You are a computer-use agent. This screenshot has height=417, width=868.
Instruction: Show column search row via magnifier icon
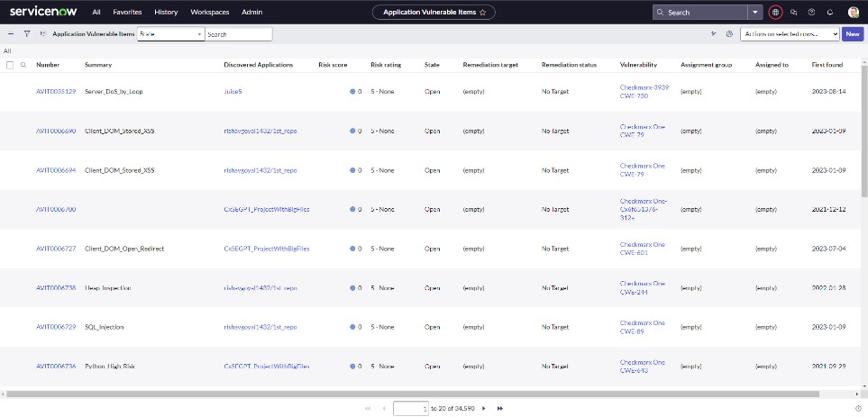pos(23,65)
